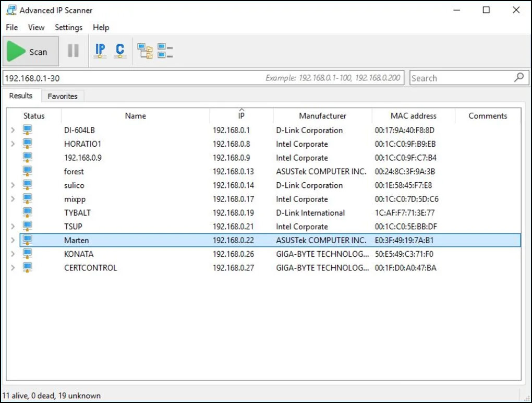Expand the sulico device entry
The width and height of the screenshot is (532, 403).
coord(13,185)
